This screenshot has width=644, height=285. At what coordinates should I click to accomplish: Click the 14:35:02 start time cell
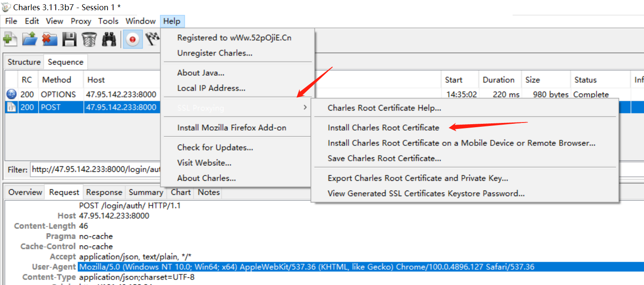click(461, 94)
